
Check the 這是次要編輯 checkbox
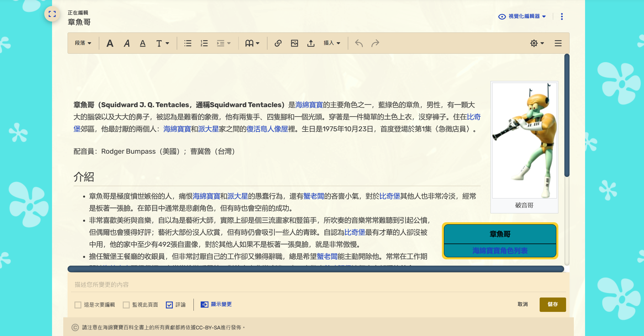point(78,305)
